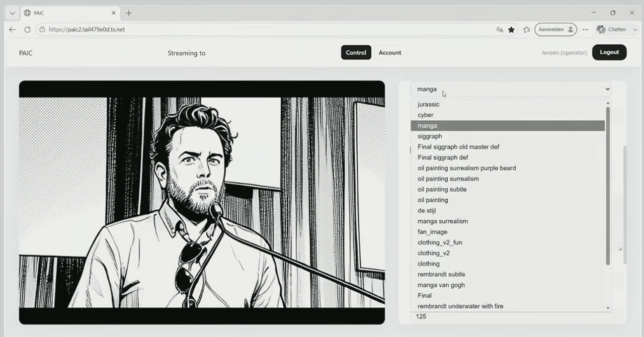The width and height of the screenshot is (644, 337).
Task: Open browser settings three-dots menu
Action: [585, 30]
